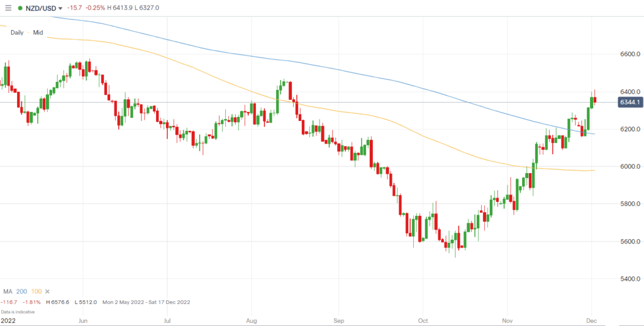This screenshot has height=326, width=644.
Task: Switch the Mid price type
Action: (38, 33)
